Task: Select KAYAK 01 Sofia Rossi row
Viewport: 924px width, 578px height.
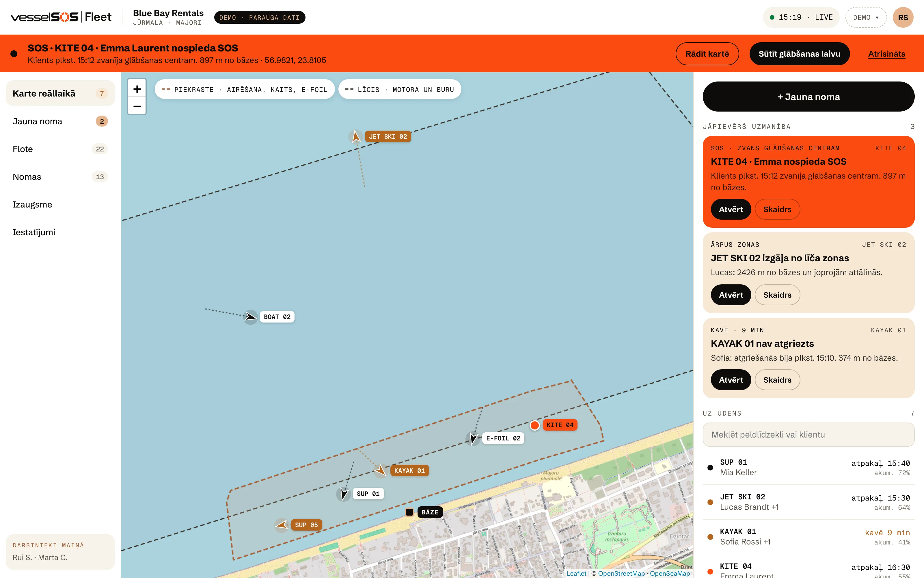Action: [808, 537]
